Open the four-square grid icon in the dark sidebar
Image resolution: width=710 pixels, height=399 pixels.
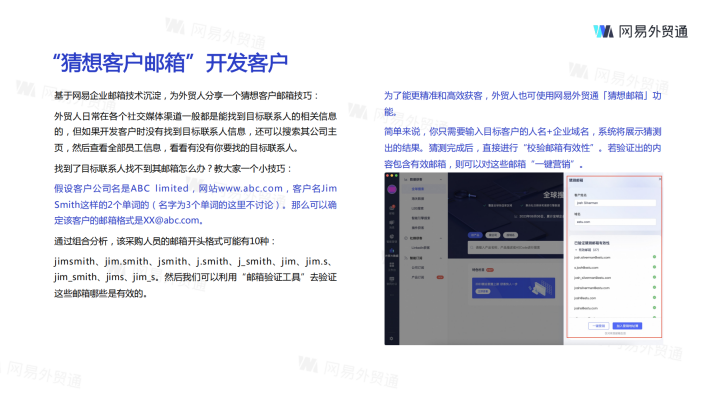point(392,264)
